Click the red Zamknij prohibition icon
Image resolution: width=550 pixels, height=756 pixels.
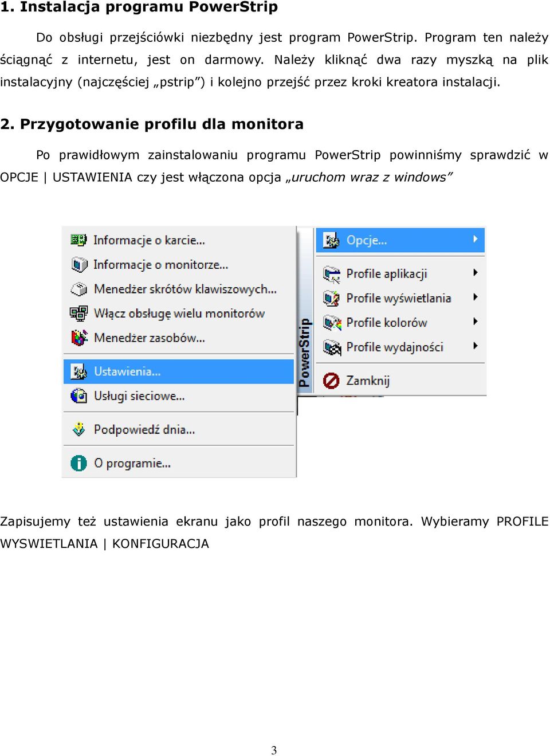(x=331, y=381)
